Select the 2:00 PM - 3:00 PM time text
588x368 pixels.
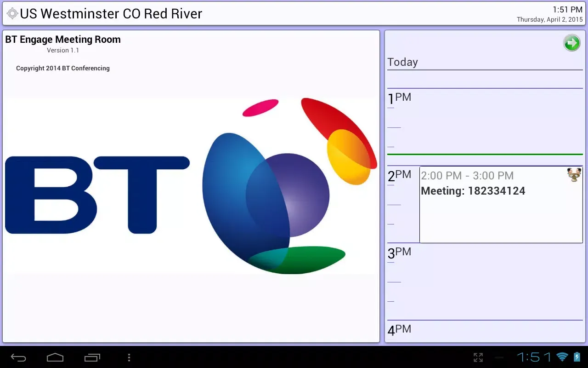point(467,176)
